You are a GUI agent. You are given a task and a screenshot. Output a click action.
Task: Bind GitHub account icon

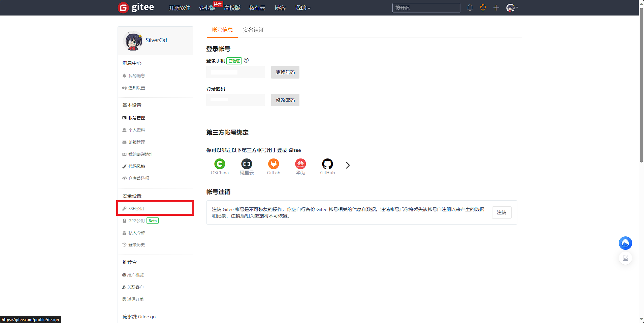pos(327,164)
